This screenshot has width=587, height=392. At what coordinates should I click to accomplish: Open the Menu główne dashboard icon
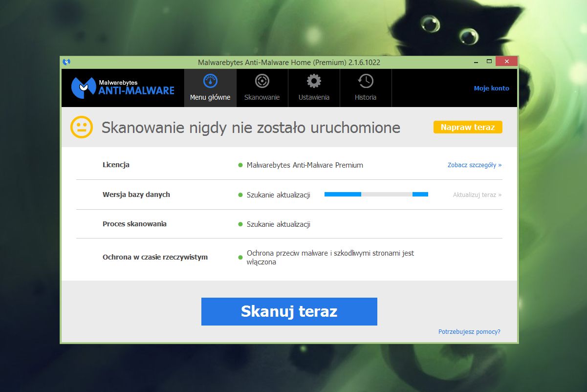210,82
